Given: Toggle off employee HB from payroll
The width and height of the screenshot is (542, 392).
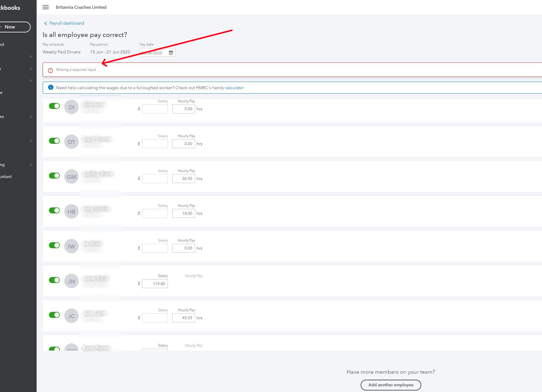Looking at the screenshot, I should point(54,210).
